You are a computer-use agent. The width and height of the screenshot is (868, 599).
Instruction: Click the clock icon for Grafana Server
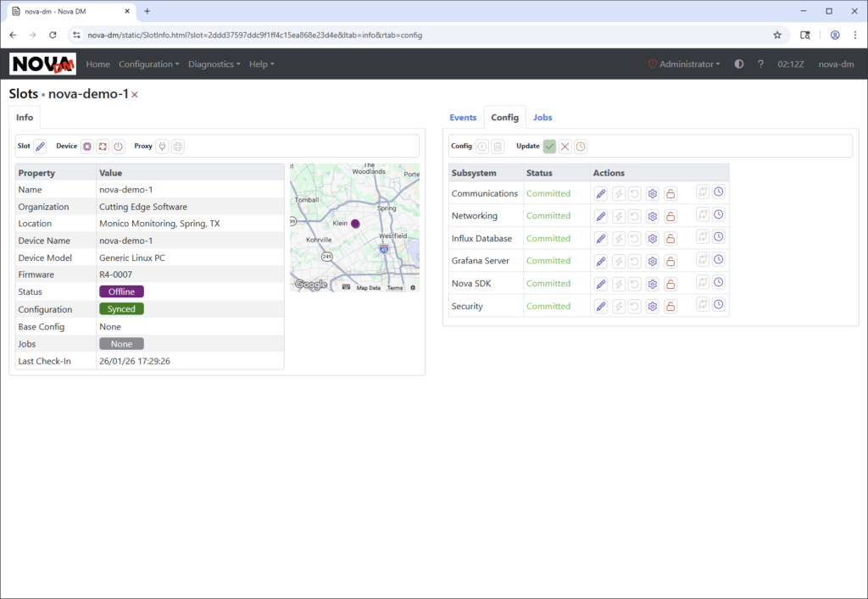coord(719,260)
